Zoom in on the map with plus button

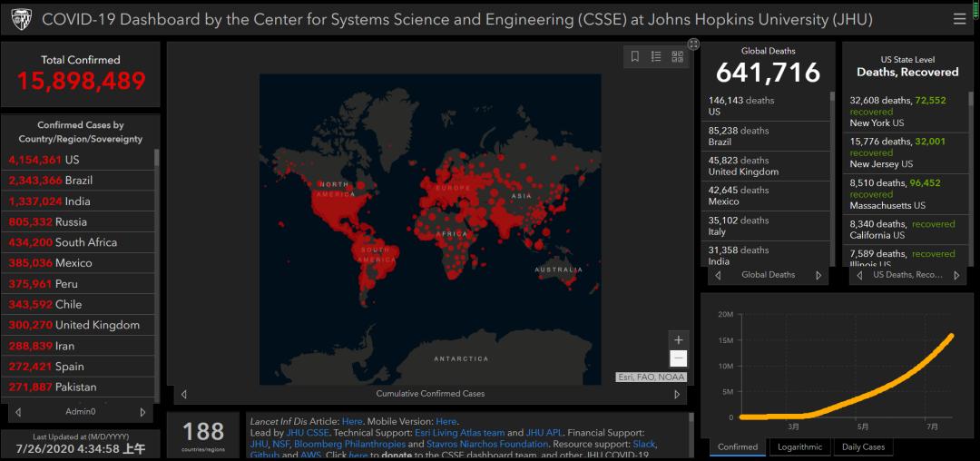tap(678, 340)
